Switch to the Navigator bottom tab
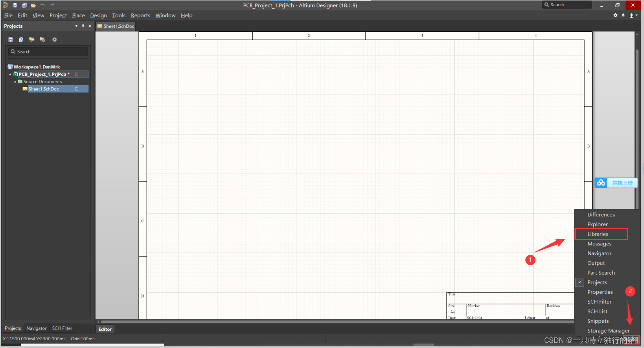This screenshot has height=348, width=644. 37,328
